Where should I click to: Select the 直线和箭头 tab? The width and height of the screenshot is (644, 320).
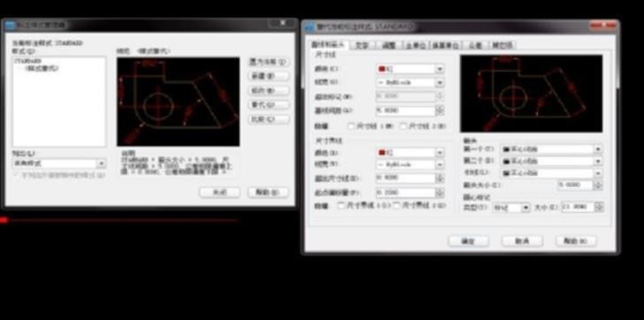pyautogui.click(x=329, y=45)
